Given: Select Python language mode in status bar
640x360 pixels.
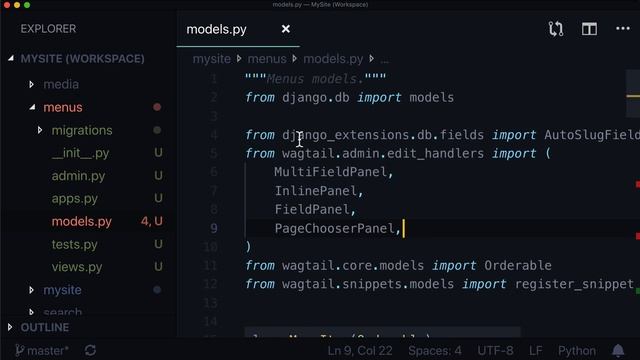Looking at the screenshot, I should (577, 351).
